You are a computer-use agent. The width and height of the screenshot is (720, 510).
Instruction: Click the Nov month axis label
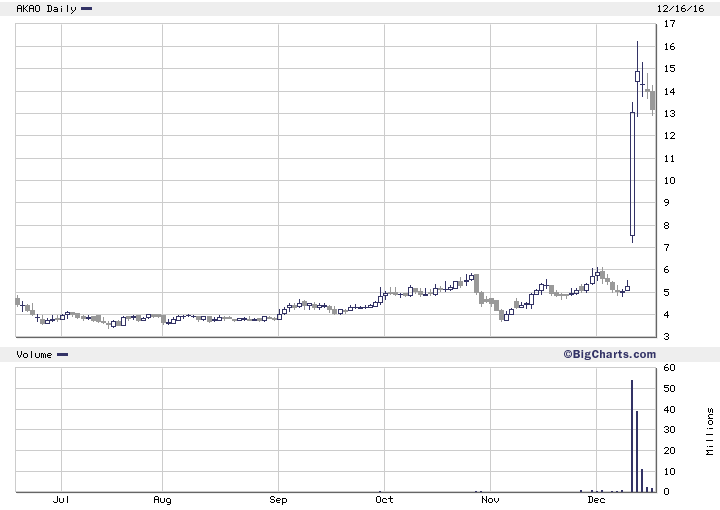[x=490, y=499]
